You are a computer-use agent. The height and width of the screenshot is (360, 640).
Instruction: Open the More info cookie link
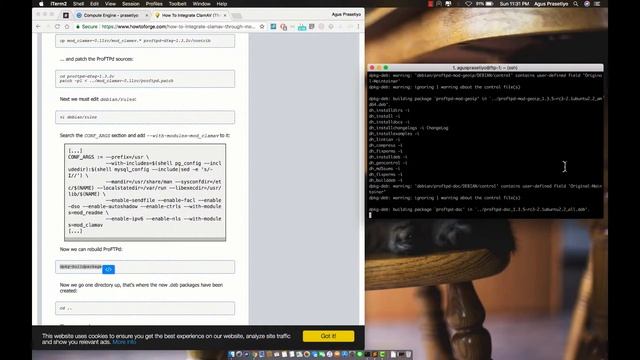tap(124, 342)
